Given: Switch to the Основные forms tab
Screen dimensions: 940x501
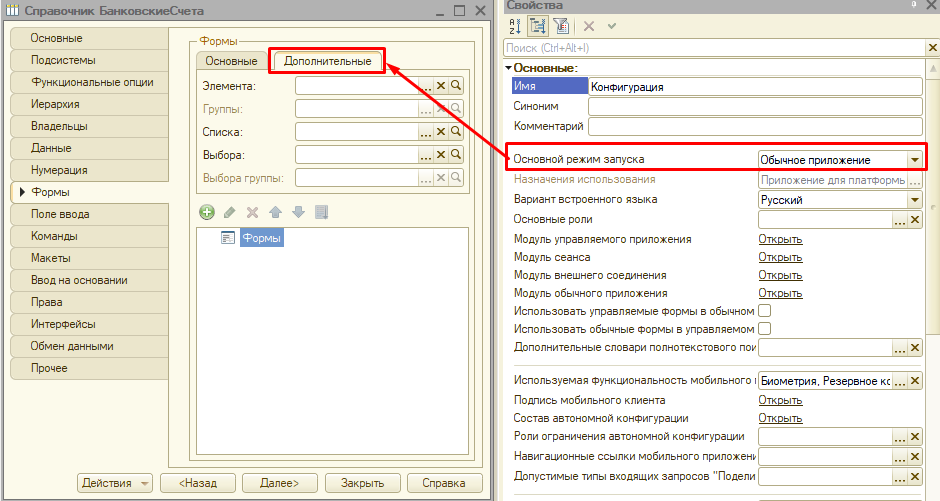Looking at the screenshot, I should coord(231,61).
